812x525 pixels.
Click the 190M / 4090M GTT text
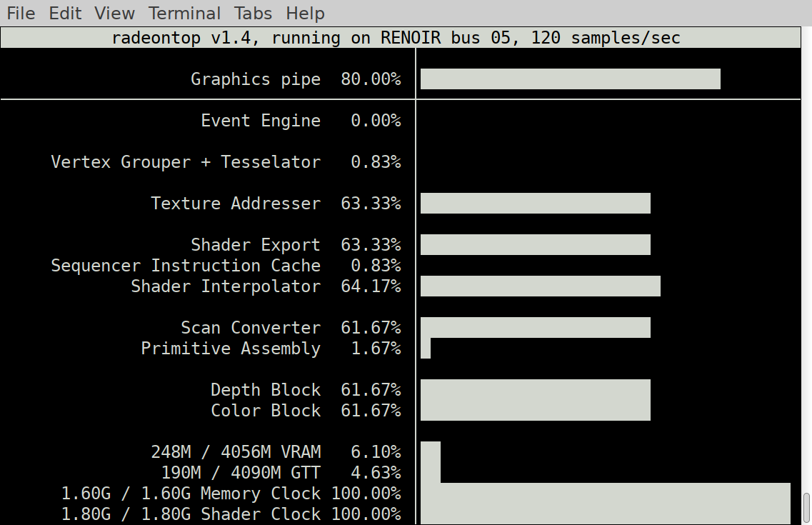pos(241,473)
